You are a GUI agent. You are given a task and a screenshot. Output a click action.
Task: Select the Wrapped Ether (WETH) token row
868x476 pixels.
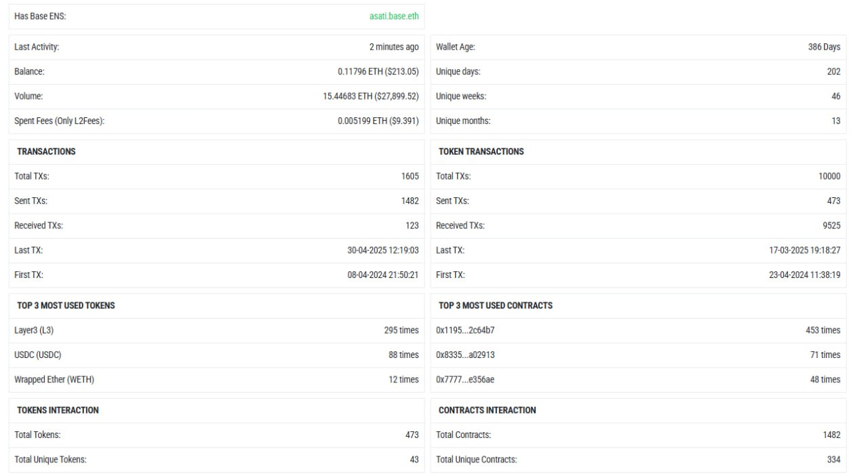click(x=216, y=380)
